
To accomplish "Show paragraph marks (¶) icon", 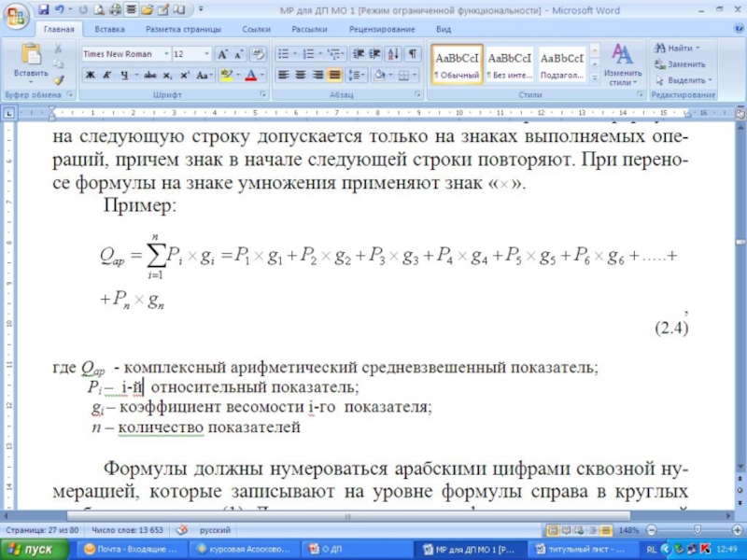I will click(x=412, y=54).
